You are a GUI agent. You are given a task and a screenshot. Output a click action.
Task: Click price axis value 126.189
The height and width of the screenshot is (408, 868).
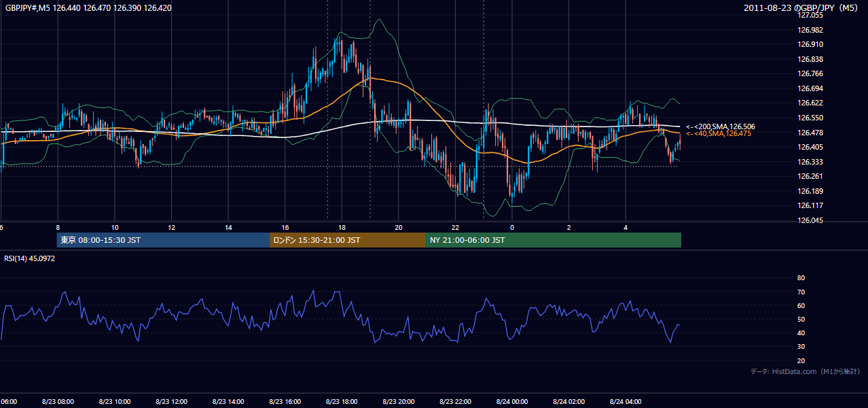pos(811,191)
